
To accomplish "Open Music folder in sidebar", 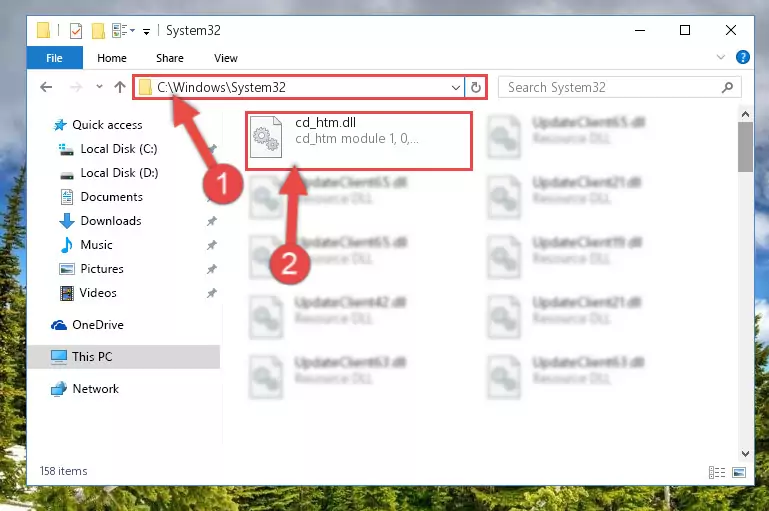I will pyautogui.click(x=96, y=245).
